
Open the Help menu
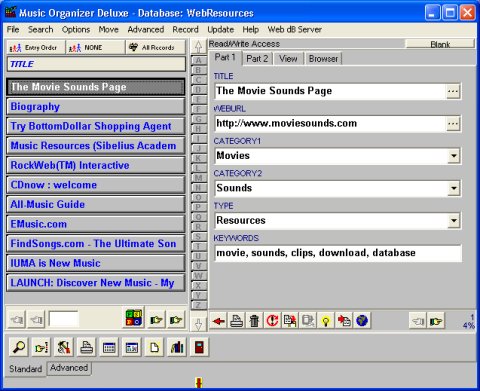(251, 30)
